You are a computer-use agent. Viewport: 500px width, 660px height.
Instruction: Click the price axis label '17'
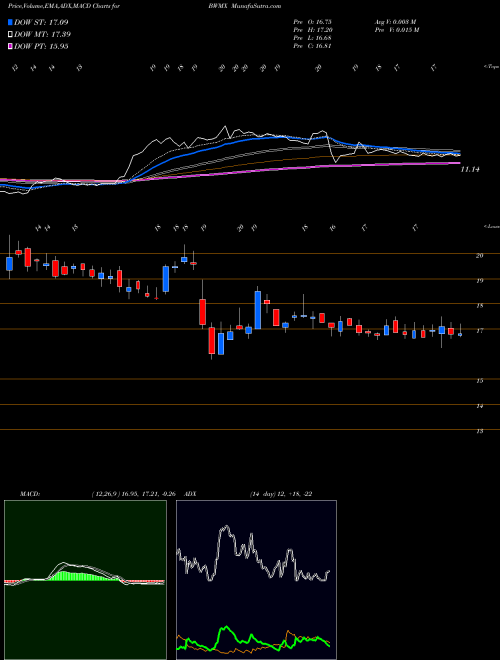(480, 331)
